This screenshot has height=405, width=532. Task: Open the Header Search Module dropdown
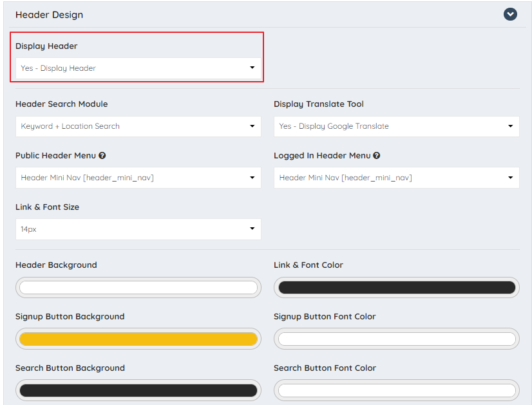[x=138, y=126]
